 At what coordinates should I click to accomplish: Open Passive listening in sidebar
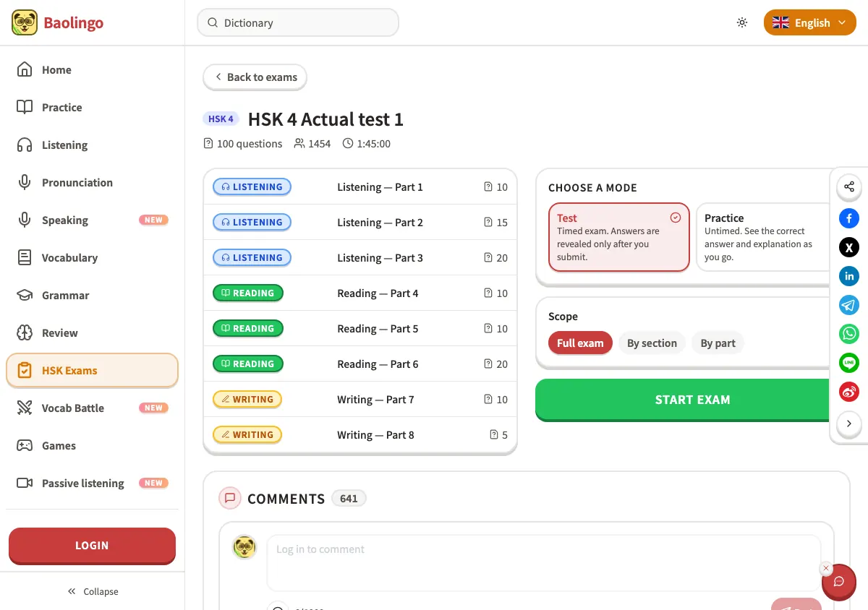pos(92,483)
